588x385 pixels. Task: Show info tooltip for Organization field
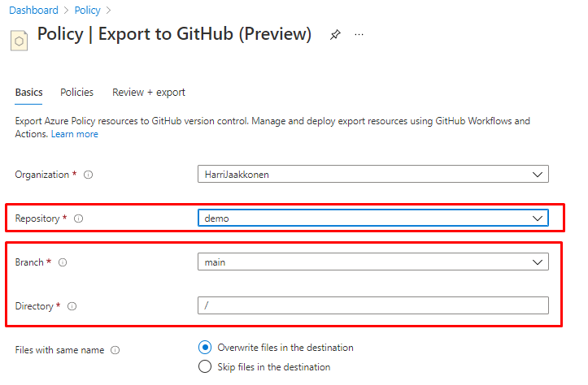[x=88, y=175]
